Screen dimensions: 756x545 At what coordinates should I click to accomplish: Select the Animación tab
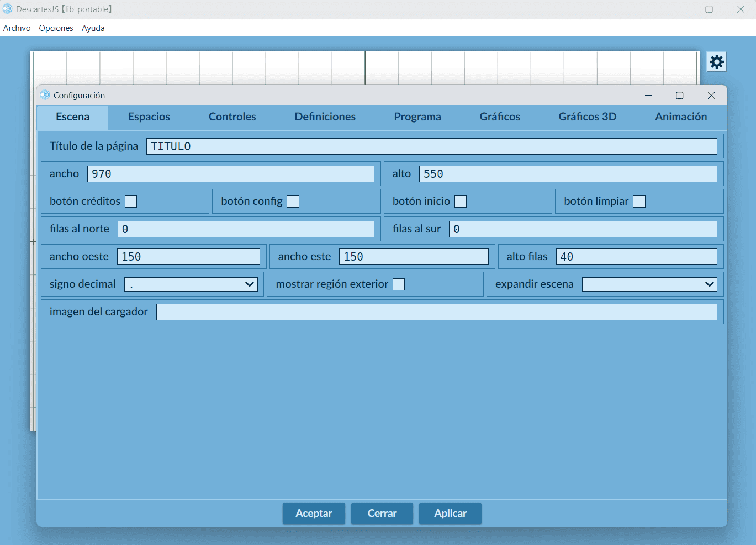681,117
